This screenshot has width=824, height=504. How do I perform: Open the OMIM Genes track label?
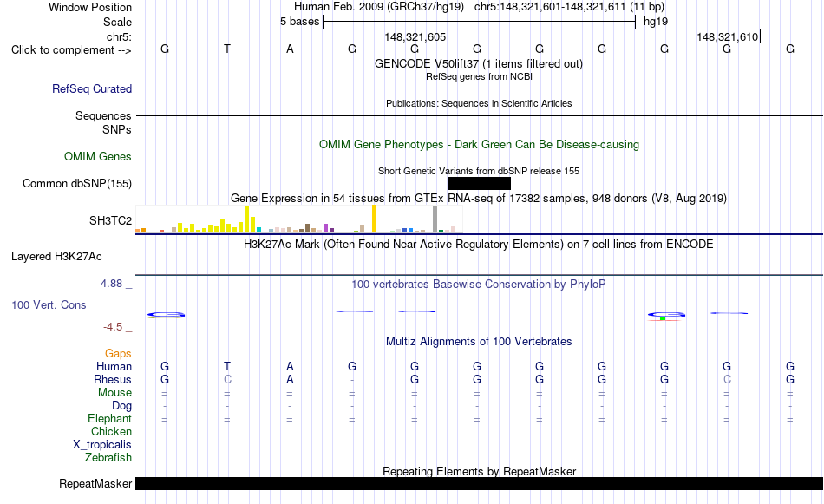[98, 157]
